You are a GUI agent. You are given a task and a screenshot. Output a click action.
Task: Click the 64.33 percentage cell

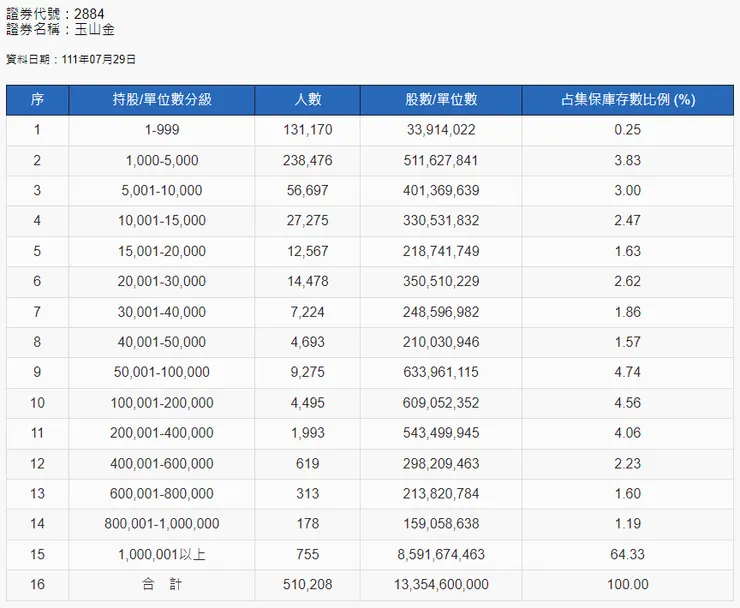(x=627, y=554)
